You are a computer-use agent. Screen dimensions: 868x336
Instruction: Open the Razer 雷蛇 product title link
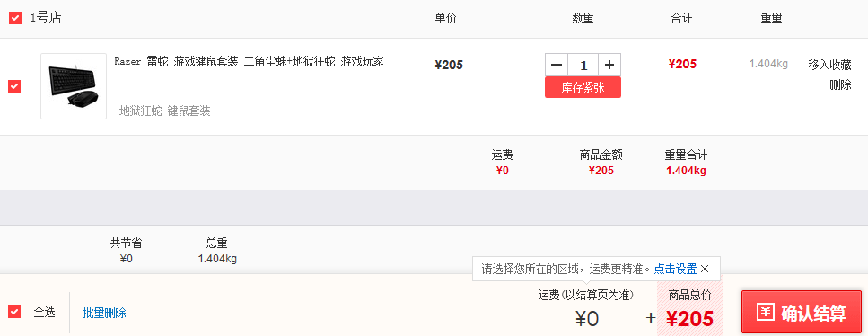(x=250, y=62)
